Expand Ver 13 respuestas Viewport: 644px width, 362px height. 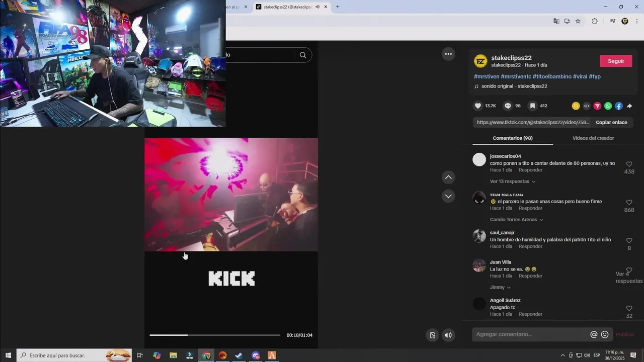point(513,182)
